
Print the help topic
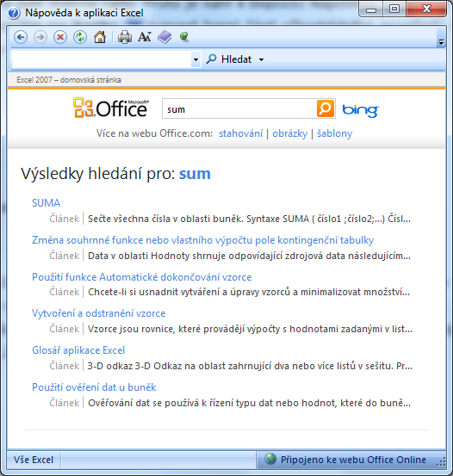coord(125,37)
